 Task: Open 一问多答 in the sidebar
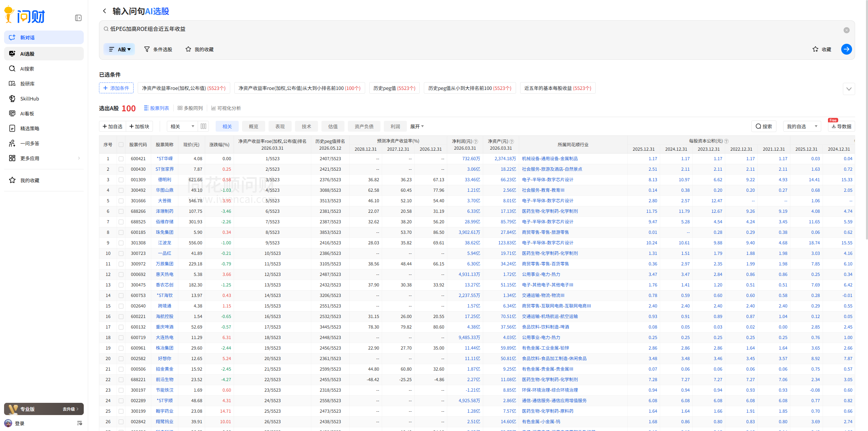pos(44,143)
